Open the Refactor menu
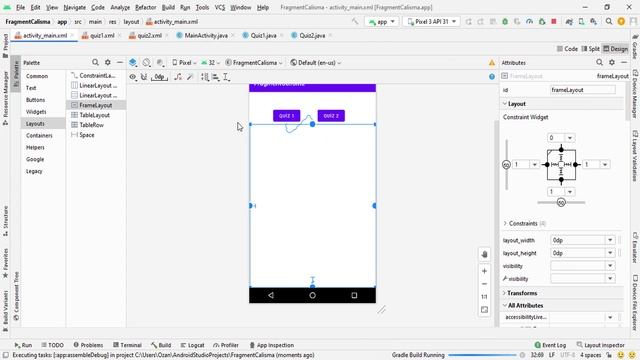 pyautogui.click(x=145, y=7)
